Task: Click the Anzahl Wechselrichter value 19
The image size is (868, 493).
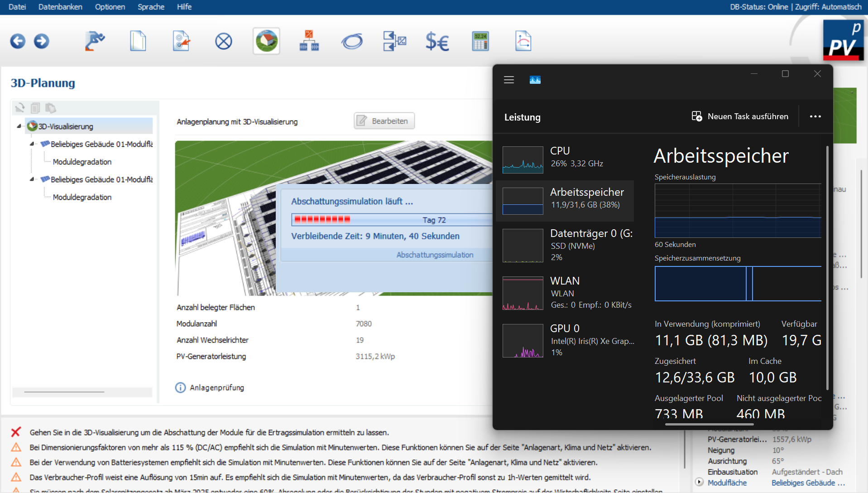Action: click(x=360, y=340)
